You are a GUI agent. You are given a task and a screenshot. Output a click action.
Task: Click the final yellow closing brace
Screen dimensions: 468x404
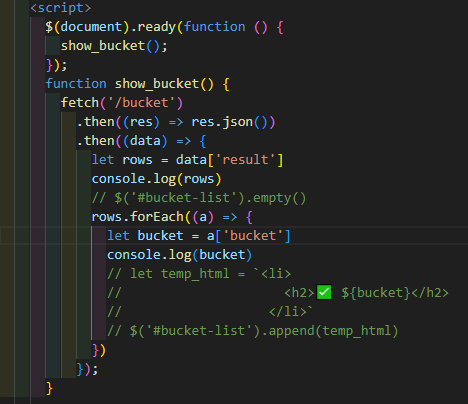49,388
